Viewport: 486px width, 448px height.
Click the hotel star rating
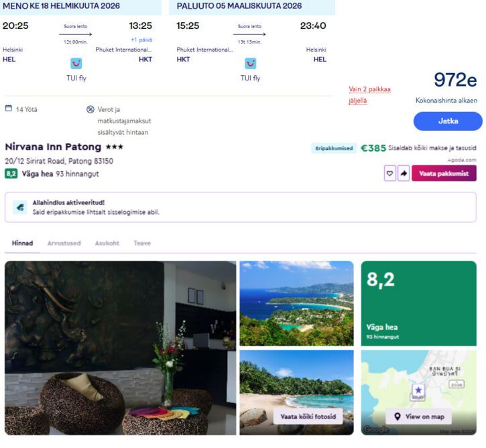[x=115, y=147]
